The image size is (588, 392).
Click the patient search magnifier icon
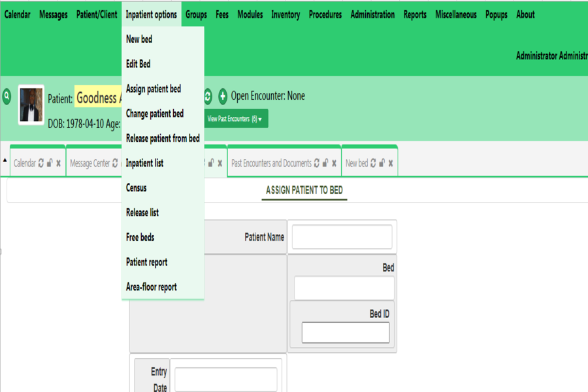7,96
